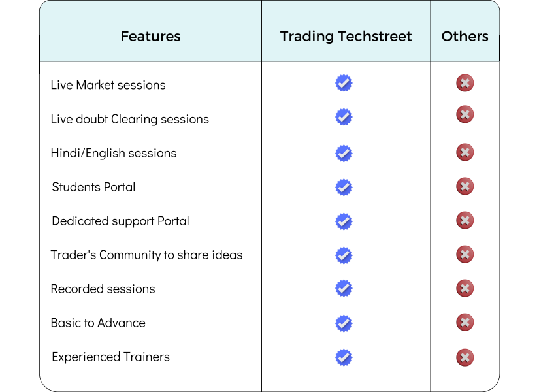Click red cross for Recorded sessions row
The image size is (539, 392).
(x=465, y=288)
